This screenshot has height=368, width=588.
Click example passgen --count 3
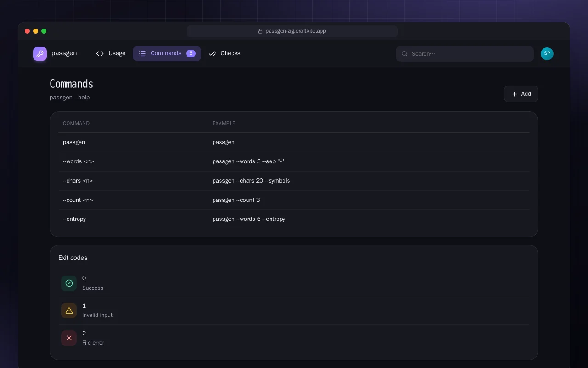(x=236, y=200)
